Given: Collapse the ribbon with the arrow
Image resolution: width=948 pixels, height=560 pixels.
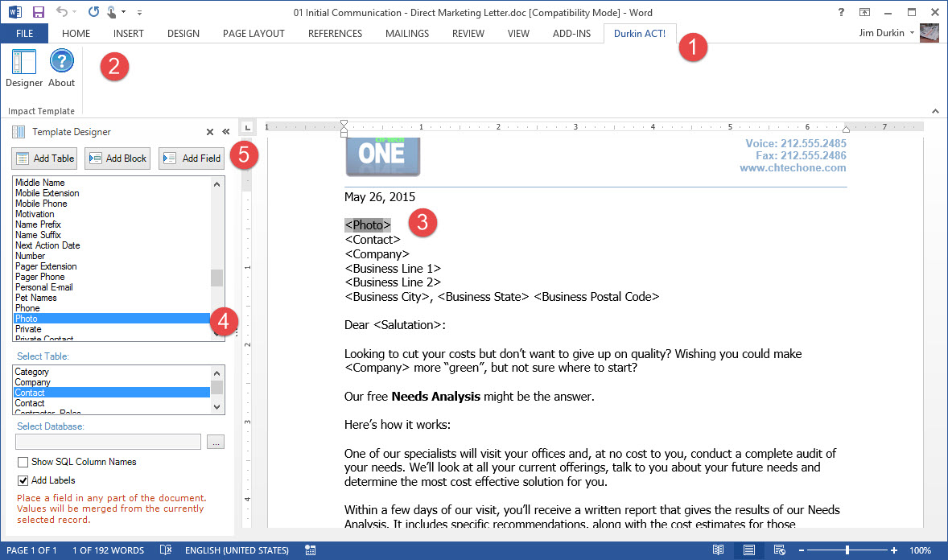Looking at the screenshot, I should point(934,111).
